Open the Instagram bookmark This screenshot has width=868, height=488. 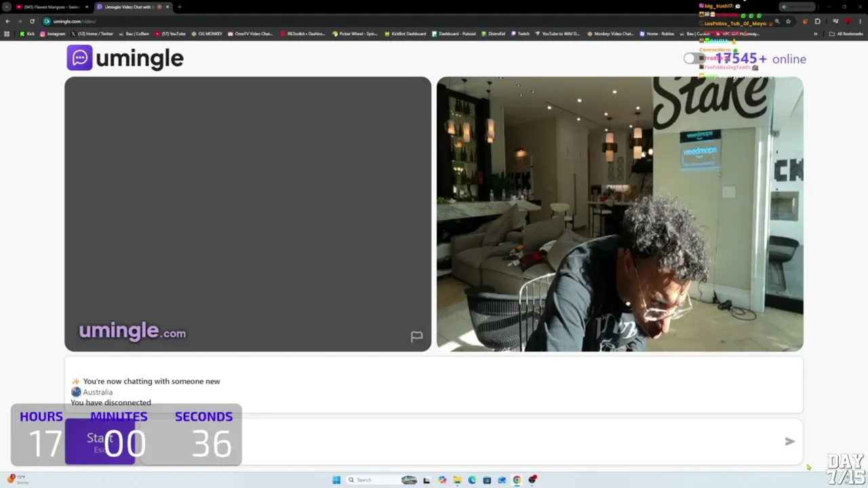pyautogui.click(x=53, y=34)
